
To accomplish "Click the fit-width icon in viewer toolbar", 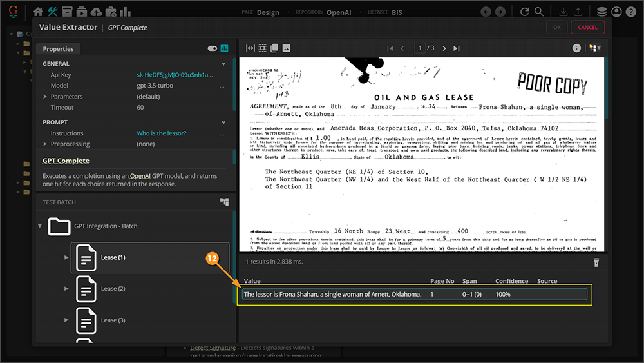I will pyautogui.click(x=250, y=48).
